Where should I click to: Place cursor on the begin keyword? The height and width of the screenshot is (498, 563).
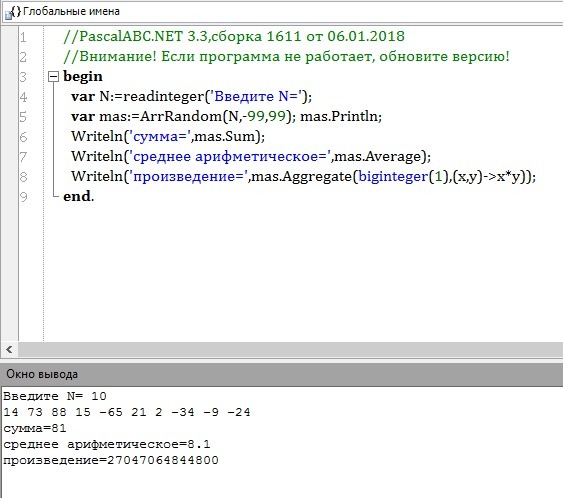tap(83, 76)
